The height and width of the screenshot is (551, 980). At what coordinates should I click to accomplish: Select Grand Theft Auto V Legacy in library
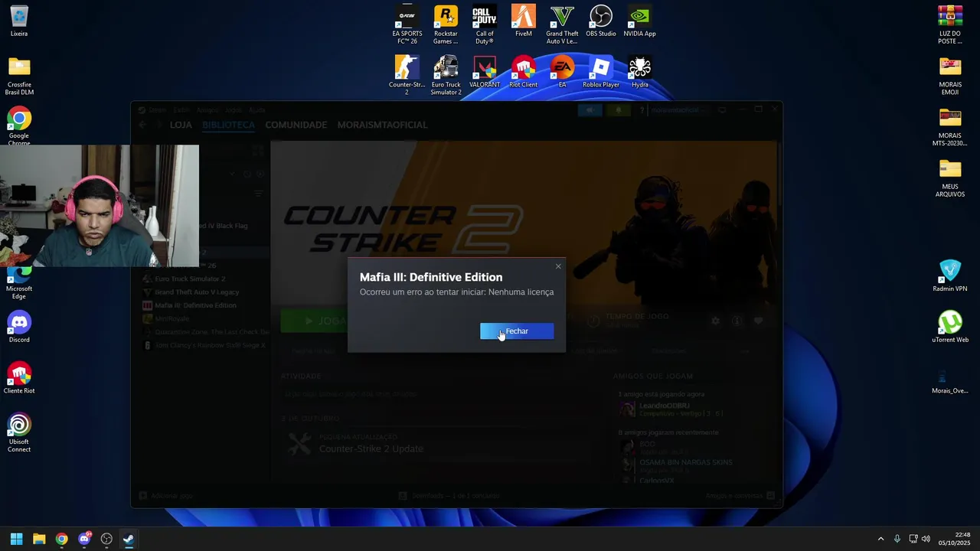[197, 292]
